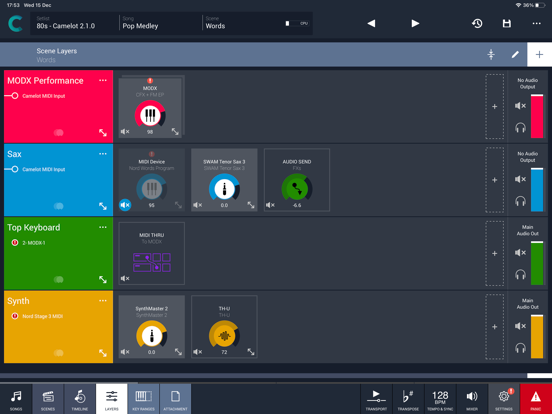Expand the Synth layer
The image size is (552, 414).
[x=103, y=353]
